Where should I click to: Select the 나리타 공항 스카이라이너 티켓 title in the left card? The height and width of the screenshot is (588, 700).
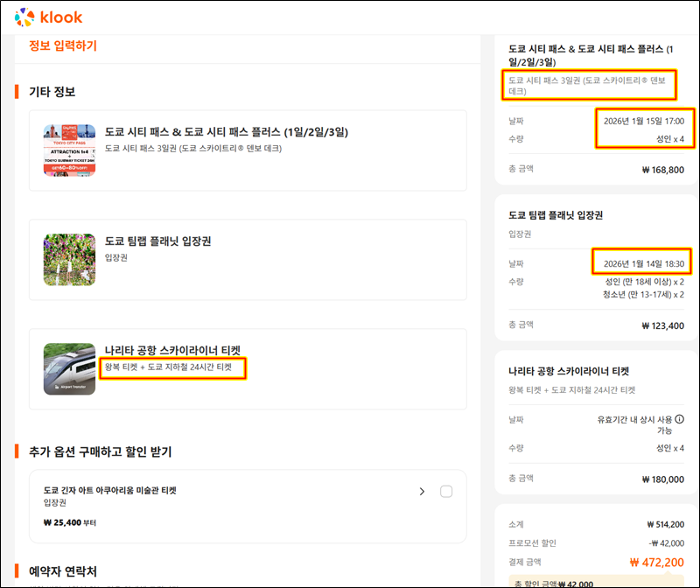coord(172,350)
